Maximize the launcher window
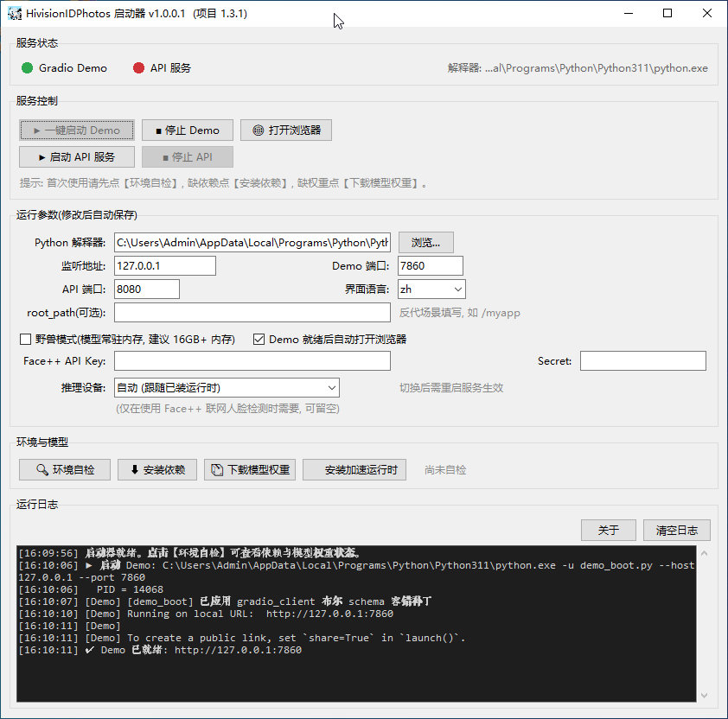728x719 pixels. pos(667,13)
